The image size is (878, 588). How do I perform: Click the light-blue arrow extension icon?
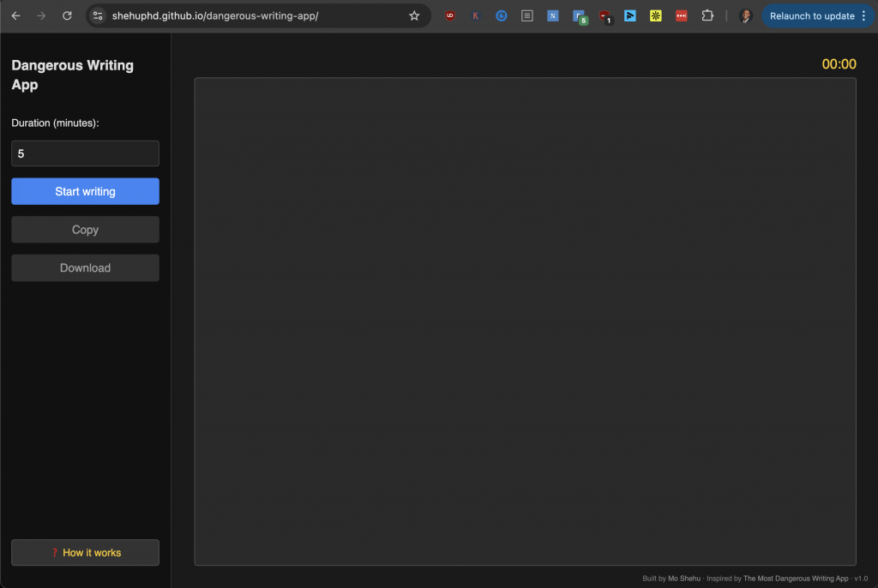(x=630, y=15)
